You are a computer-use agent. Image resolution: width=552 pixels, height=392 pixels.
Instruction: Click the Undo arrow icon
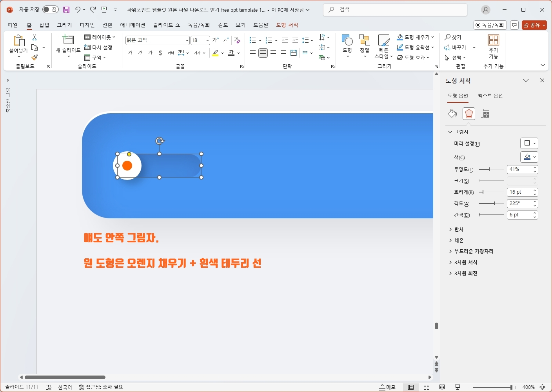pyautogui.click(x=78, y=9)
